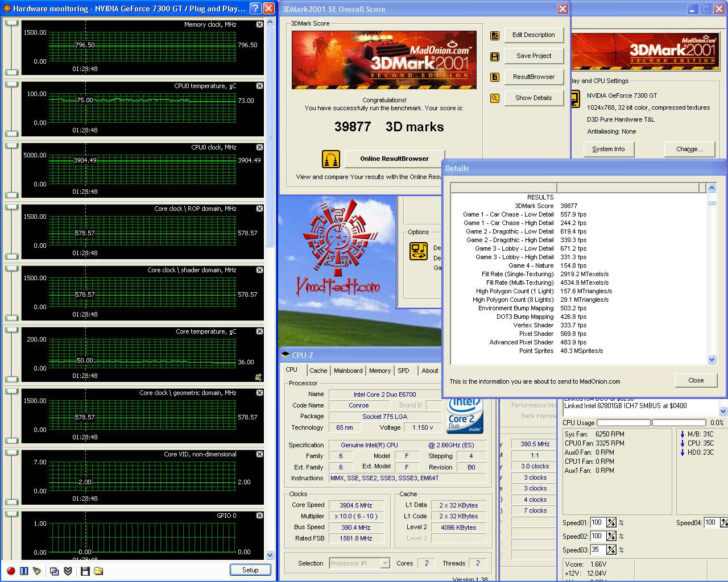Close the Memory clock graph
The image size is (728, 582).
point(259,24)
